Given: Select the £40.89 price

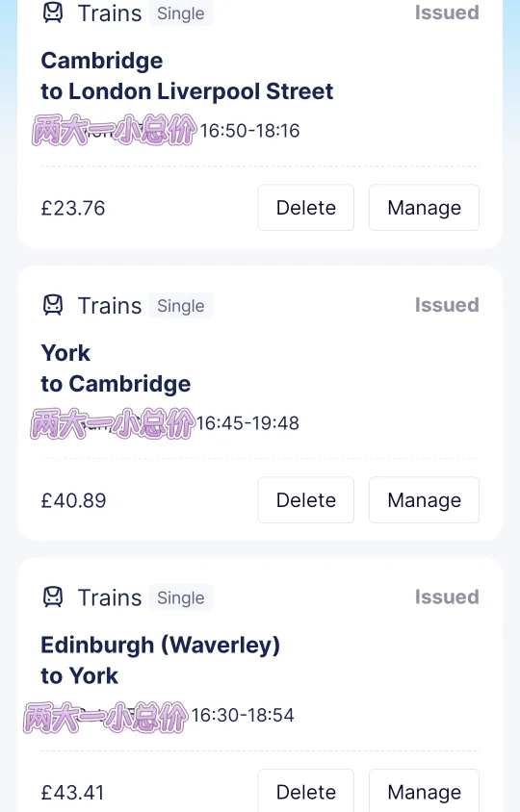Looking at the screenshot, I should click(x=73, y=500).
